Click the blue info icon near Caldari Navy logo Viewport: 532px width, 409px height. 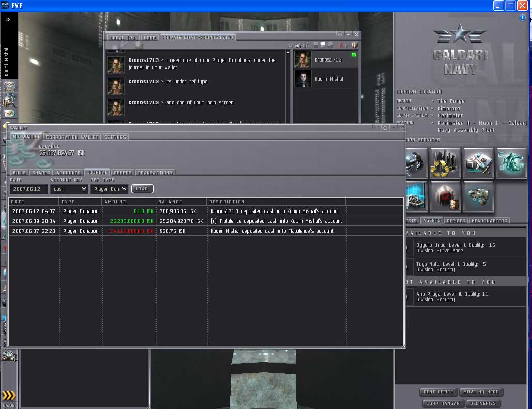(x=523, y=18)
